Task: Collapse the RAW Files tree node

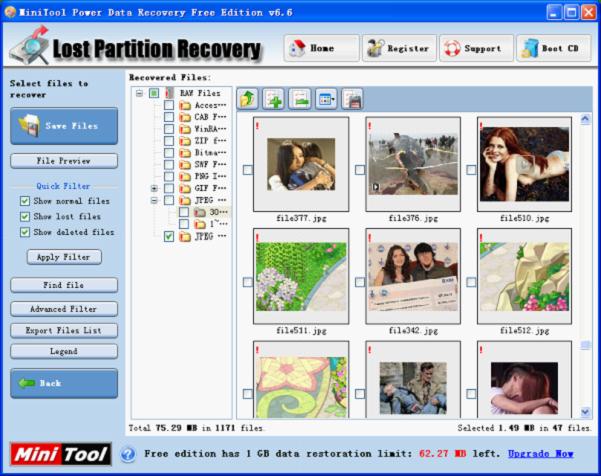Action: (140, 93)
